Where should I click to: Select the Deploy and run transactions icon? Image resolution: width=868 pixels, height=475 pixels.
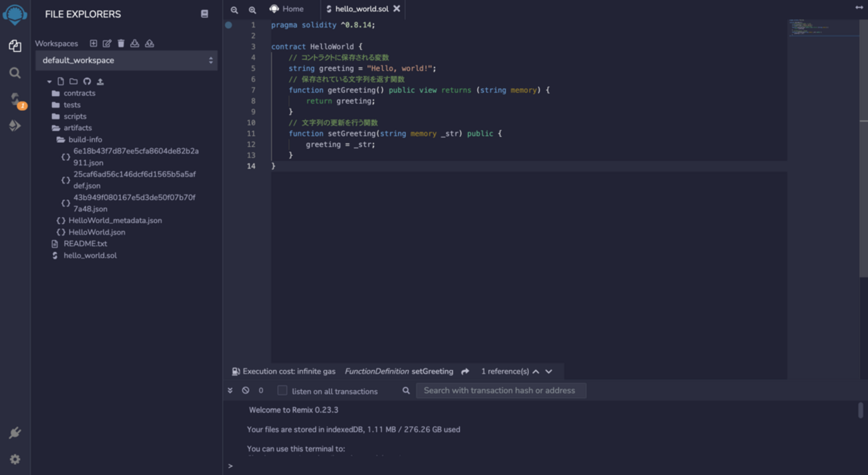click(x=15, y=126)
